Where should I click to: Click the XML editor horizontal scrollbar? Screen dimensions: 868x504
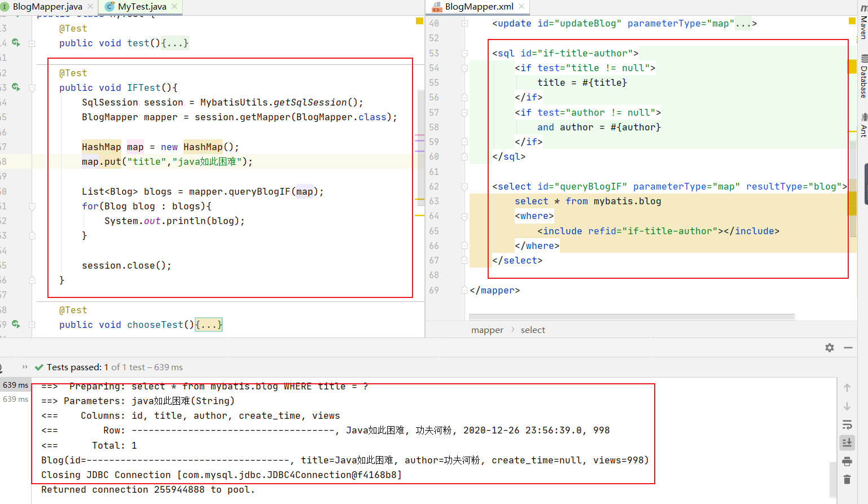[x=631, y=317]
